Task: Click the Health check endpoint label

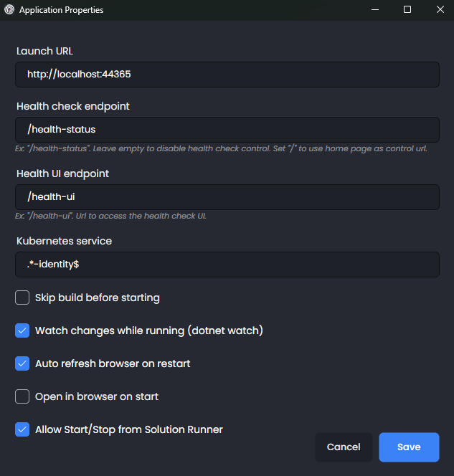Action: [73, 106]
